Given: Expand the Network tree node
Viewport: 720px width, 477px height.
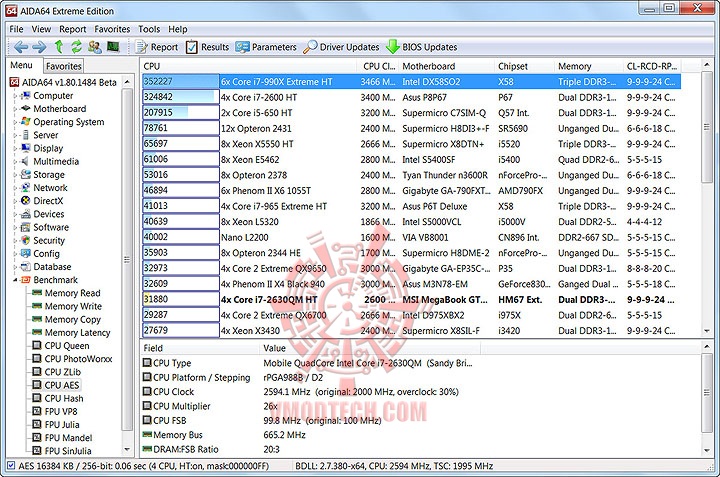Looking at the screenshot, I should coord(15,188).
